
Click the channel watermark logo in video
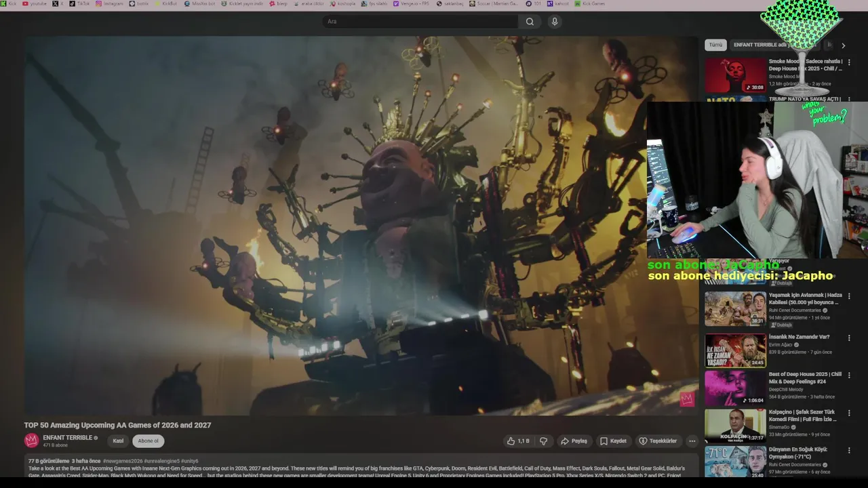(x=687, y=399)
